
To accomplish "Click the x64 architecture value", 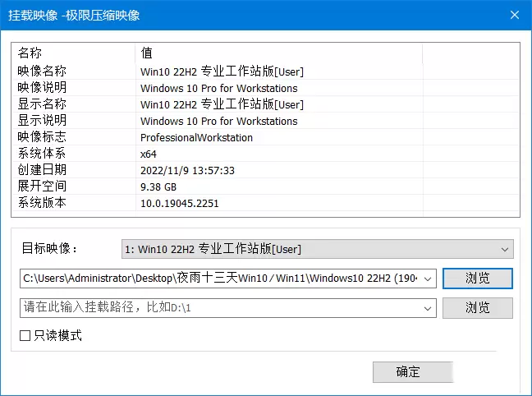I will 149,154.
